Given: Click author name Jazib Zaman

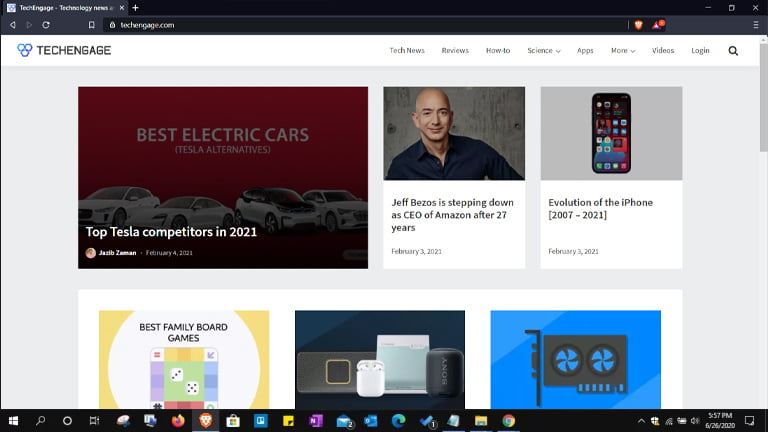Looking at the screenshot, I should [x=118, y=253].
